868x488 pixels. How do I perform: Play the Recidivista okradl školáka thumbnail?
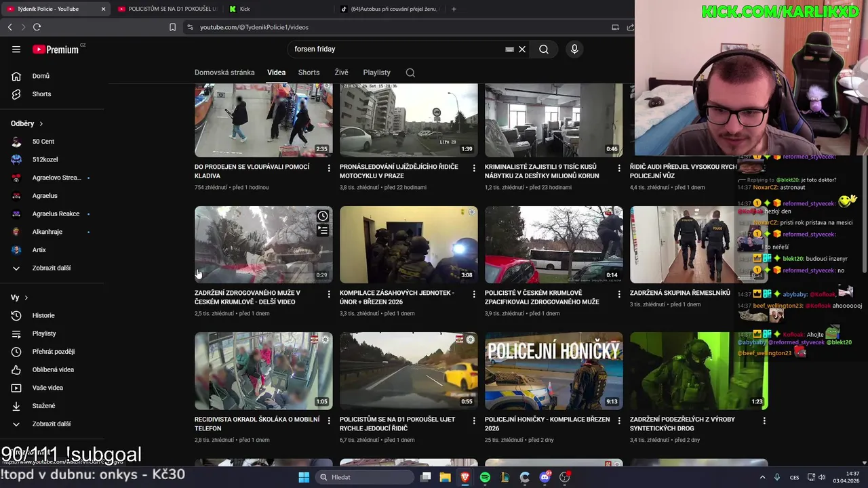[x=264, y=371]
